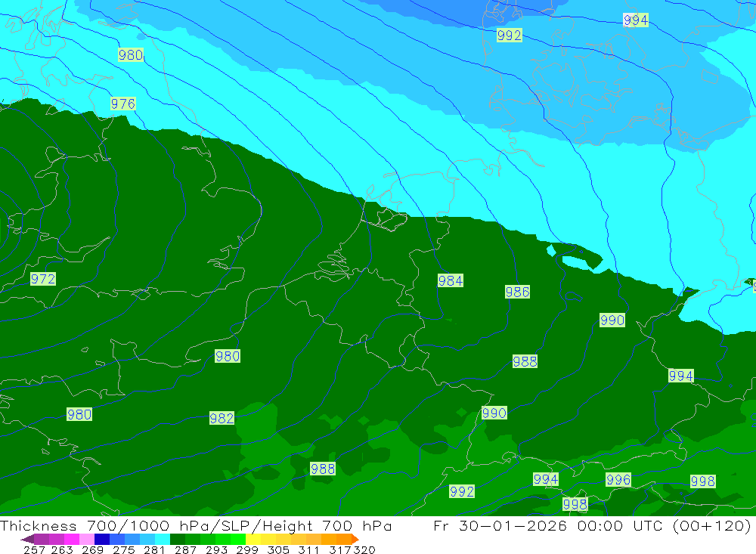Click the 320 legend value
This screenshot has height=554, width=756.
click(x=364, y=549)
